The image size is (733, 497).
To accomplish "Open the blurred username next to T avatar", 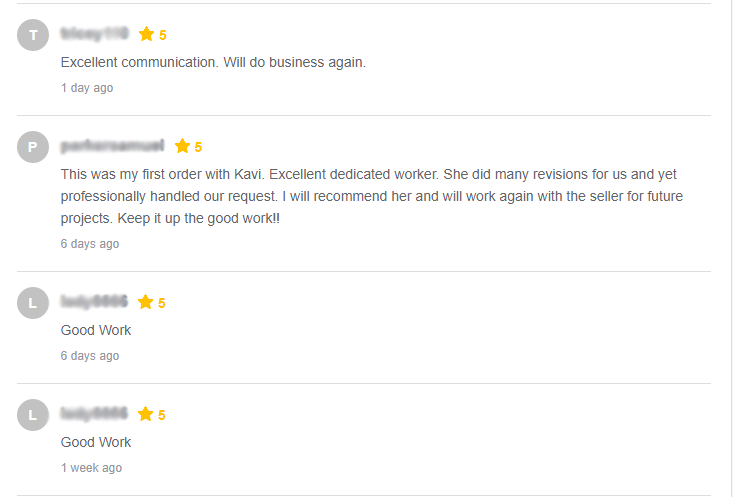I will click(x=94, y=35).
